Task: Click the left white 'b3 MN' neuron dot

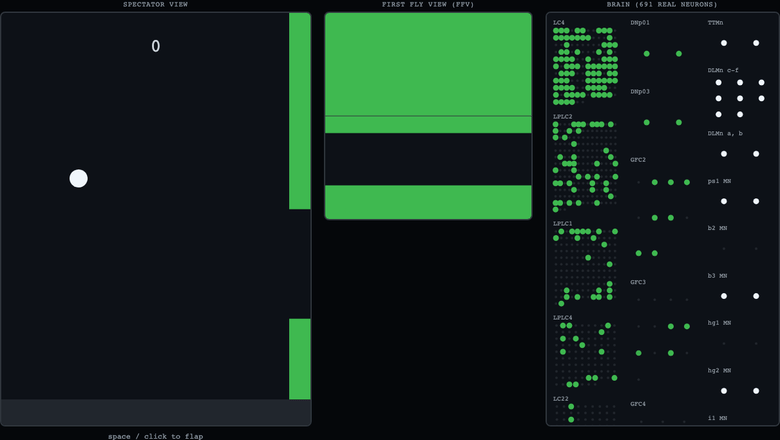Action: [x=724, y=296]
